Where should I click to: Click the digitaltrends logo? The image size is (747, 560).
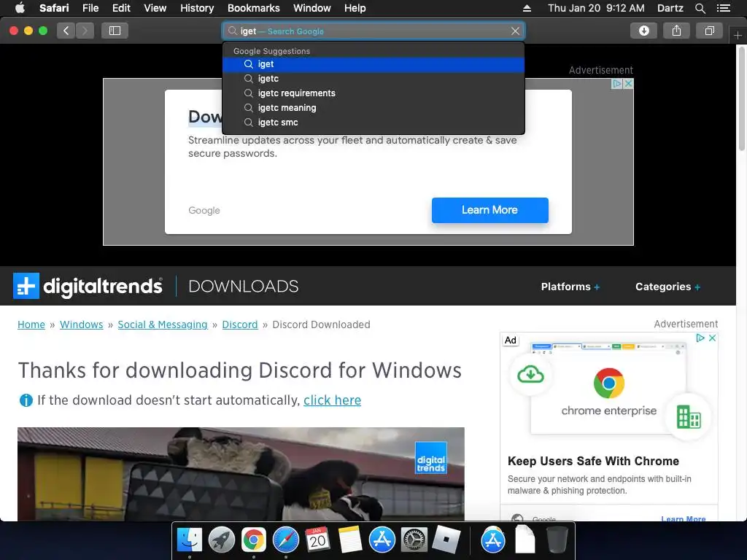pos(88,286)
